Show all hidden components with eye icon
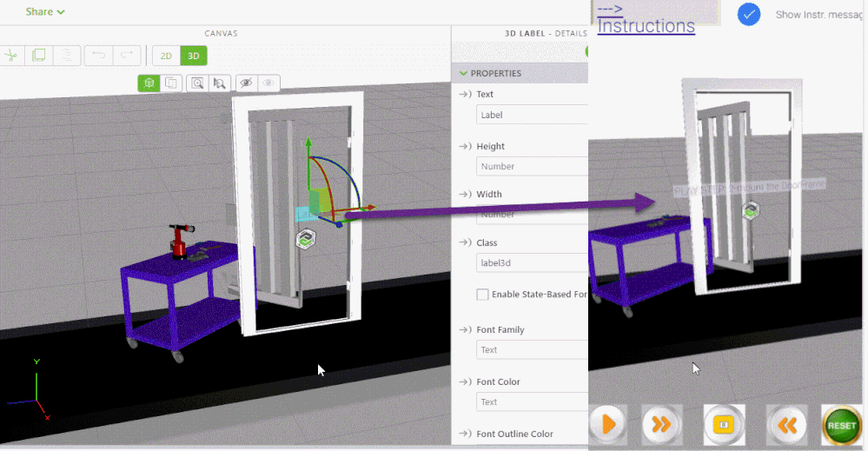Viewport: 868px width, 451px height. pyautogui.click(x=268, y=83)
